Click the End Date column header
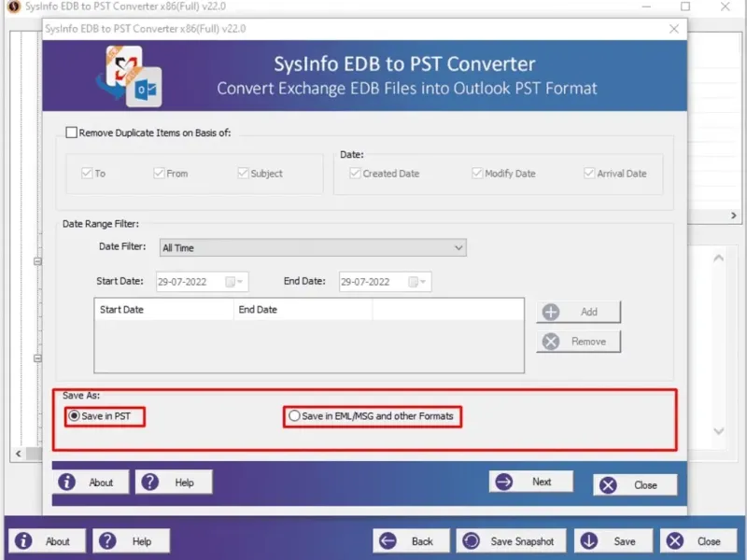Screen dimensions: 747x560 coord(303,310)
